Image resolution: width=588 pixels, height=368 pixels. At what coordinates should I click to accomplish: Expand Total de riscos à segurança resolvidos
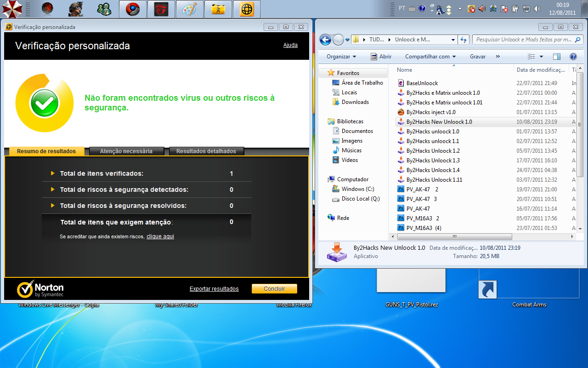tap(53, 206)
